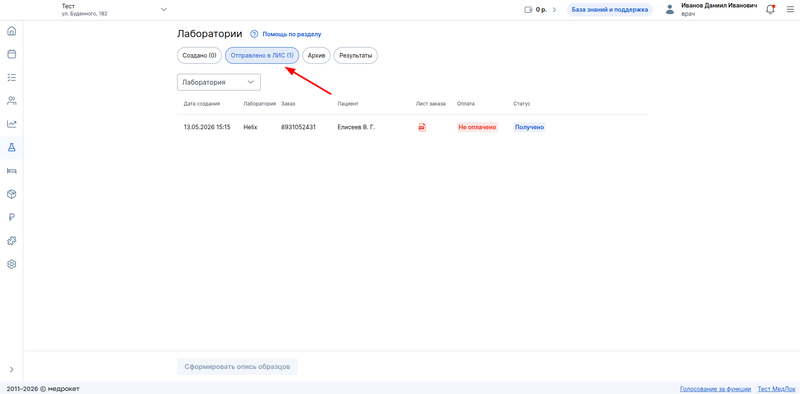This screenshot has height=394, width=800.
Task: Open the Лаборатория filter dropdown
Action: (x=219, y=82)
